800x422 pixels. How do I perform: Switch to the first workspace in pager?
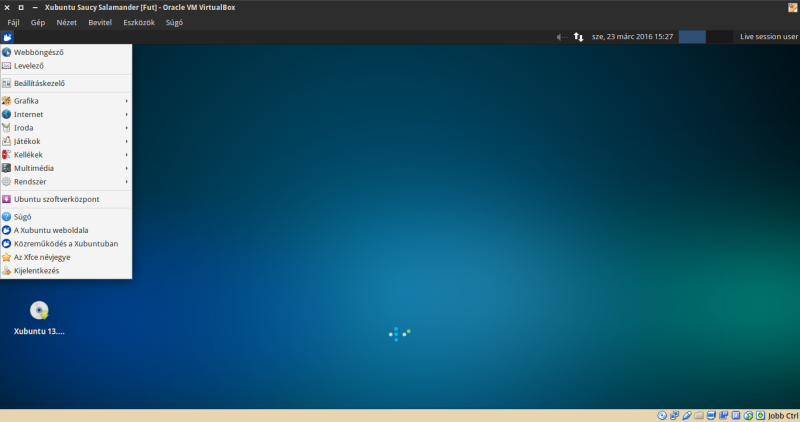click(x=692, y=37)
